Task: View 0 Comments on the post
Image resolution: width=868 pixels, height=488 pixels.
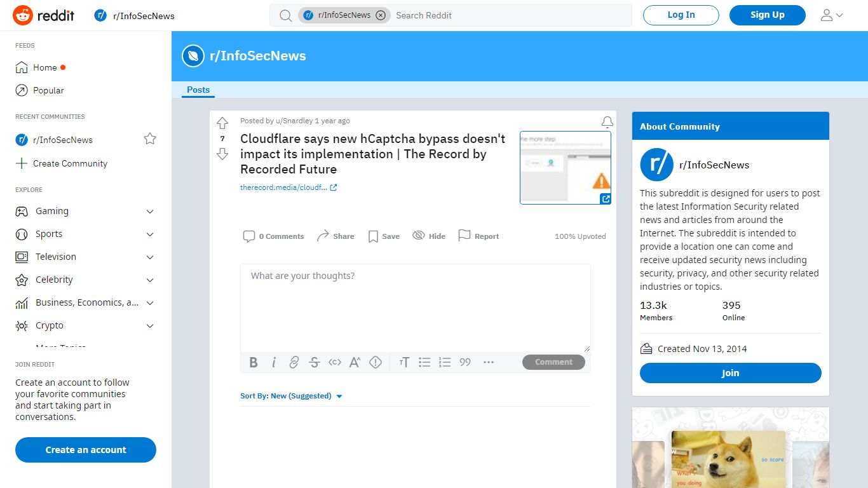Action: coord(273,236)
